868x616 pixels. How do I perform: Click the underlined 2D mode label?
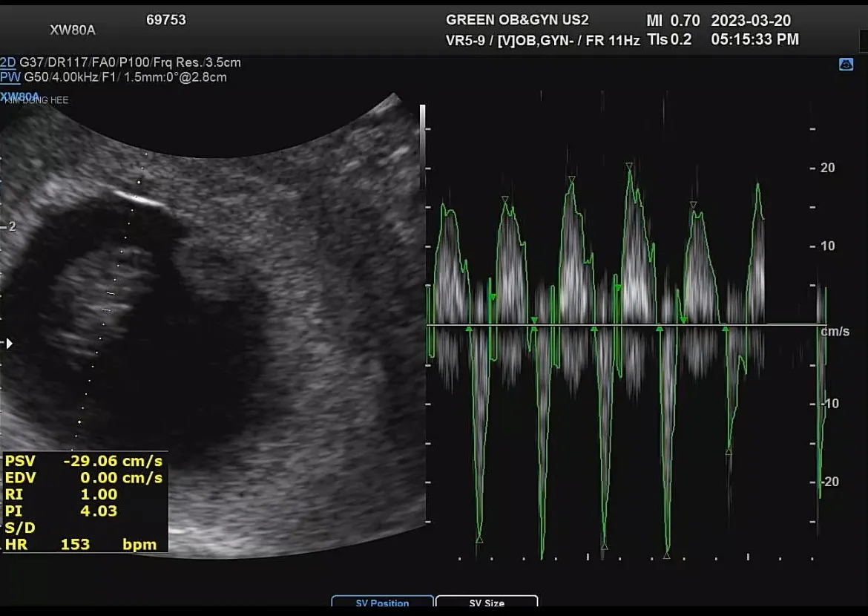pos(7,62)
